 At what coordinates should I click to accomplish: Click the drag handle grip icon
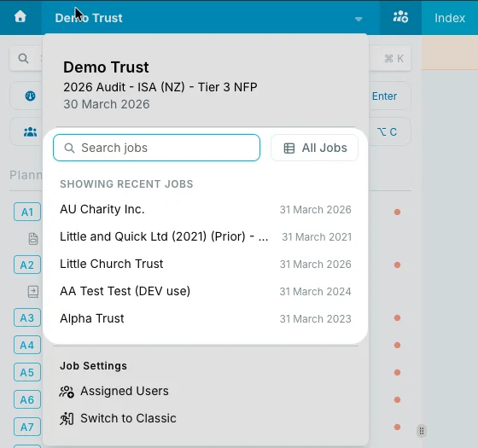(x=422, y=431)
